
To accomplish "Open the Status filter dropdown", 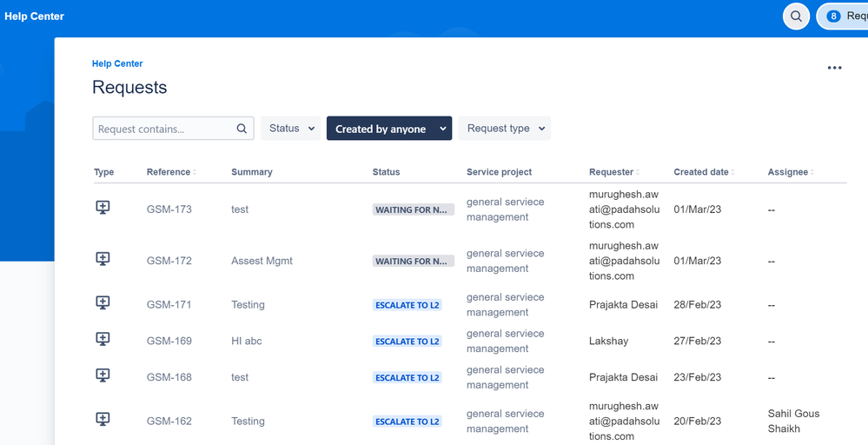I will tap(290, 129).
